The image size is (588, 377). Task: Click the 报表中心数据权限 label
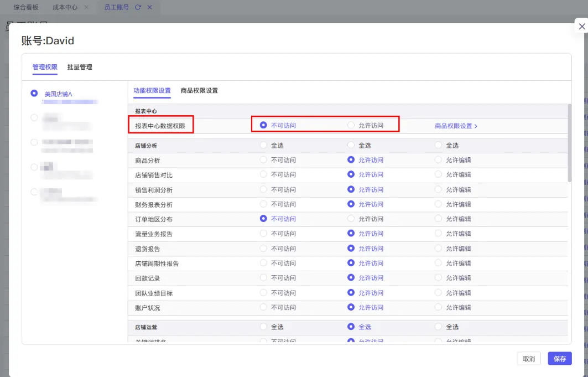click(x=160, y=126)
